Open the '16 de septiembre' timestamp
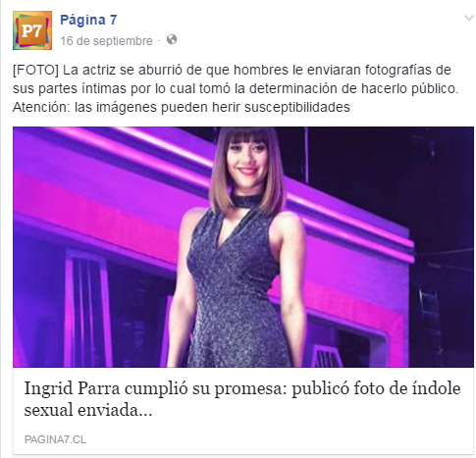The width and height of the screenshot is (476, 458). [x=106, y=41]
